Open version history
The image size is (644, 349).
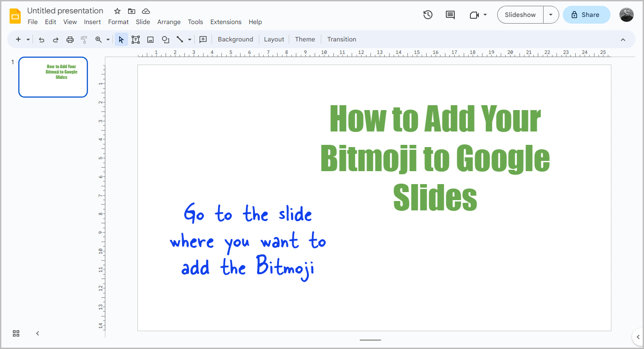(x=428, y=14)
